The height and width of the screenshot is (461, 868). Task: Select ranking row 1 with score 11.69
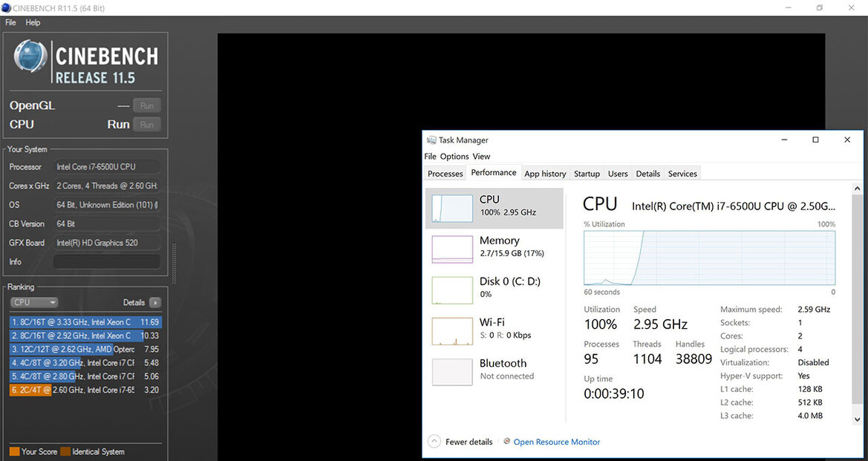pos(85,322)
